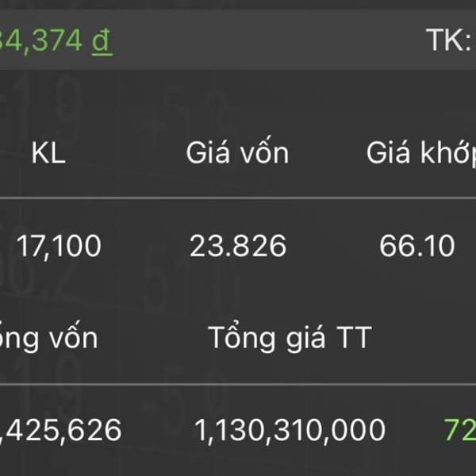
Task: Sort by the KL column header
Action: click(x=48, y=153)
